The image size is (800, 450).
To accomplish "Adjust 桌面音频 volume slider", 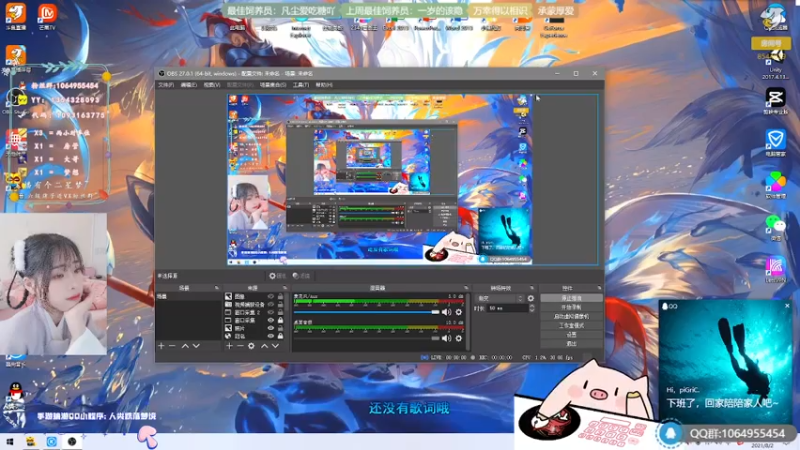I will coord(366,338).
